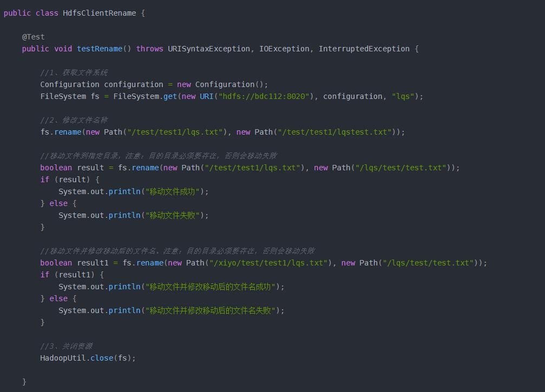Viewport: 545px width, 392px height.
Task: Click URISyntaxException in the throws clause
Action: [209, 49]
